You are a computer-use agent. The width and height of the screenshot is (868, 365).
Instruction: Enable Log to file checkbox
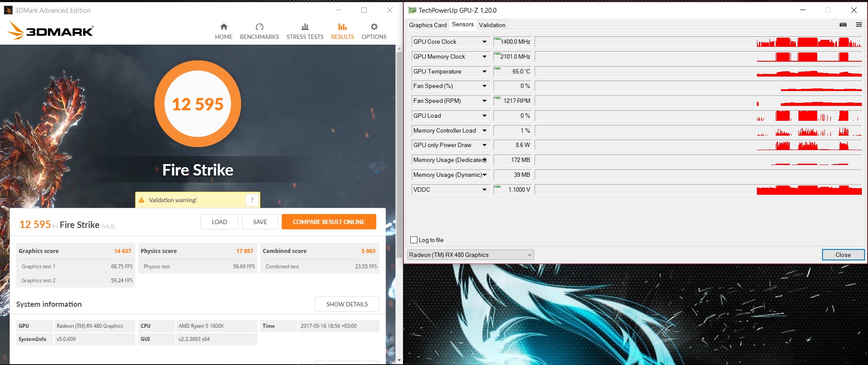(x=414, y=240)
